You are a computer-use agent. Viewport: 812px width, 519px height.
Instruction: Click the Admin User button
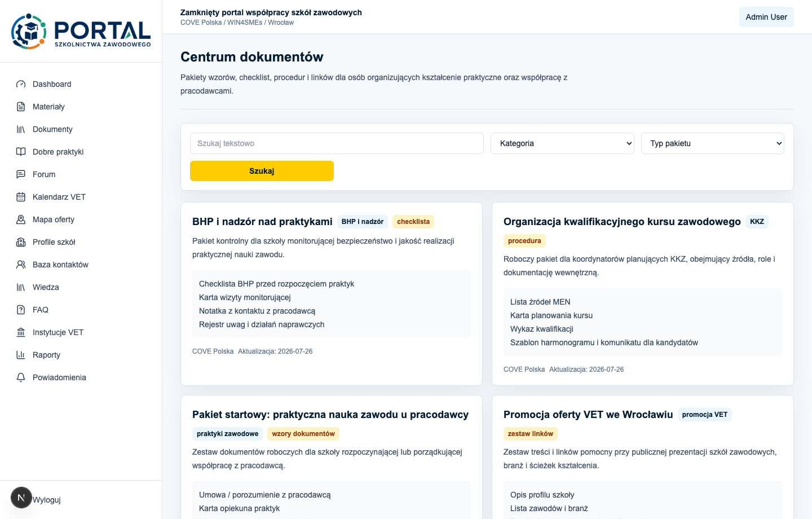tap(766, 17)
